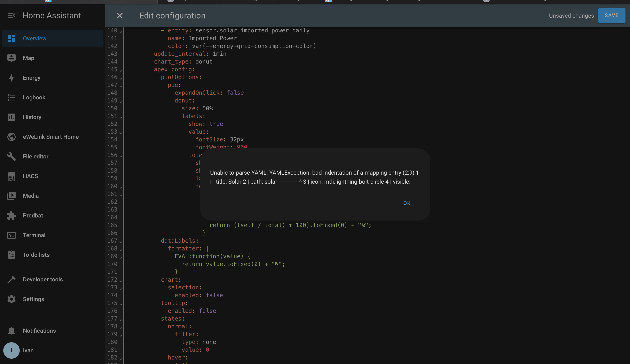Open the Energy lightning bolt icon
Viewport: 630px width, 364px height.
click(11, 78)
